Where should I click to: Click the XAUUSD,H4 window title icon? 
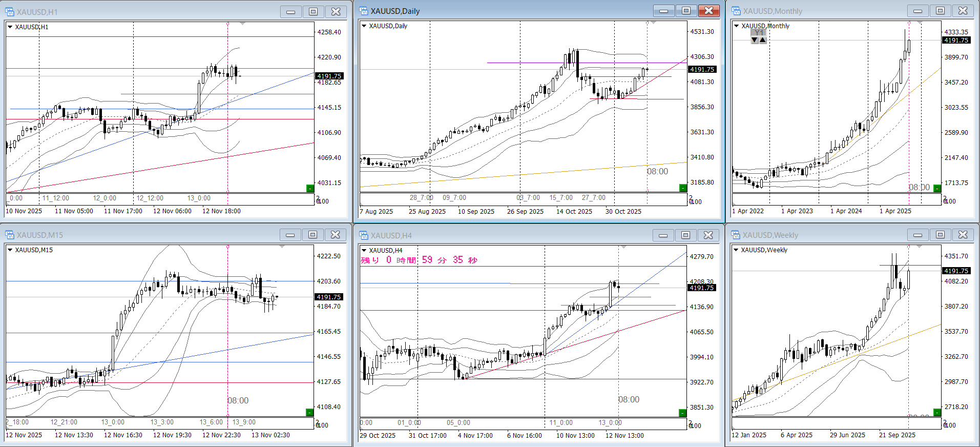364,235
